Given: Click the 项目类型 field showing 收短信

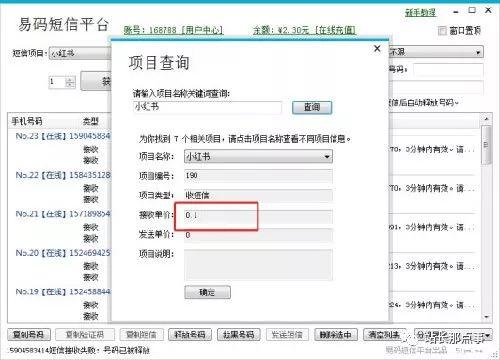Looking at the screenshot, I should (x=258, y=195).
